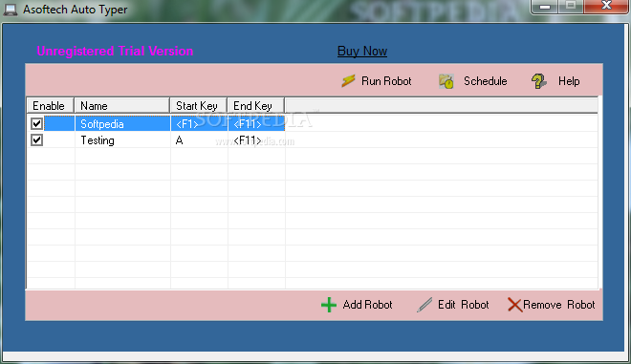The height and width of the screenshot is (364, 631).
Task: Minimize the Asoftech Auto Typer window
Action: pos(544,7)
